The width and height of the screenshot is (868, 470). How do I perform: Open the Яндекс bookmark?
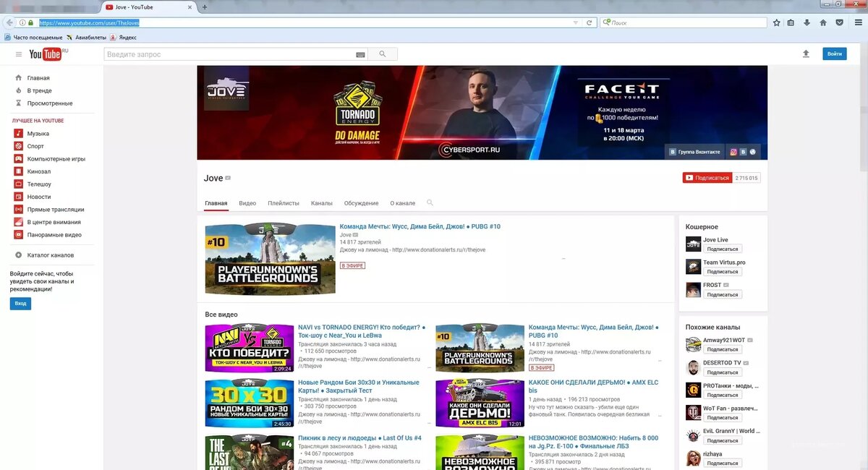coord(123,37)
